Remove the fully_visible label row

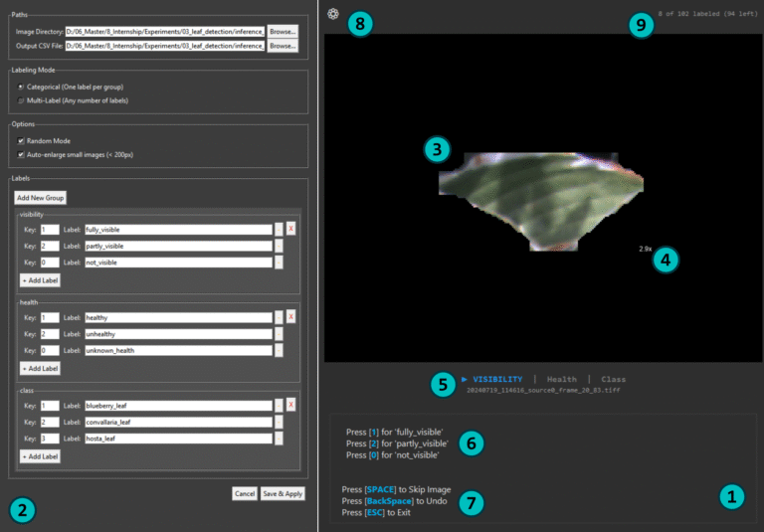pos(279,229)
